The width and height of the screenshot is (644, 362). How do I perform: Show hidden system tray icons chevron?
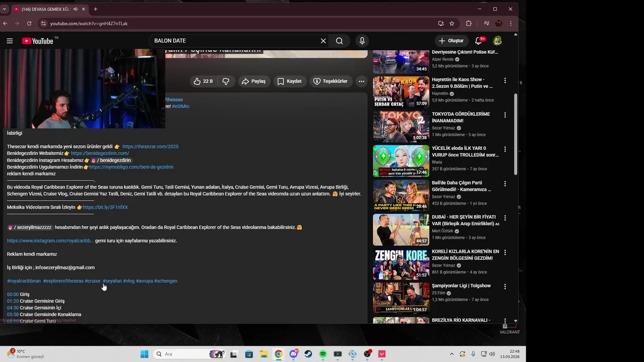pyautogui.click(x=451, y=354)
